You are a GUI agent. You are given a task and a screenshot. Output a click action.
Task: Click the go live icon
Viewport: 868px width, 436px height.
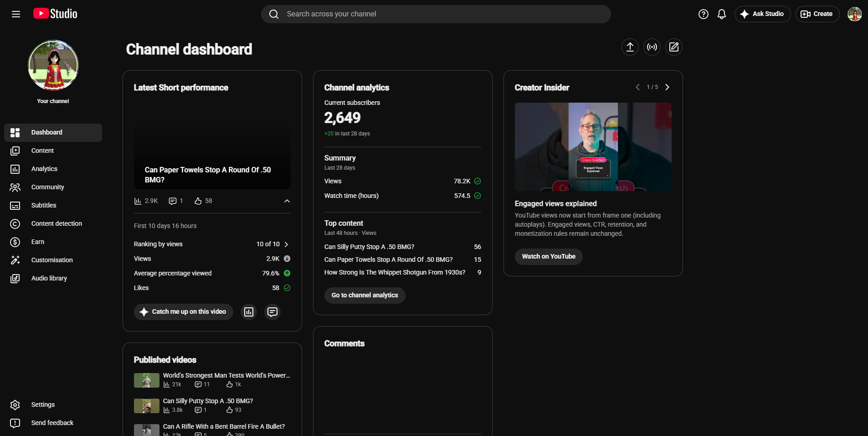click(652, 47)
